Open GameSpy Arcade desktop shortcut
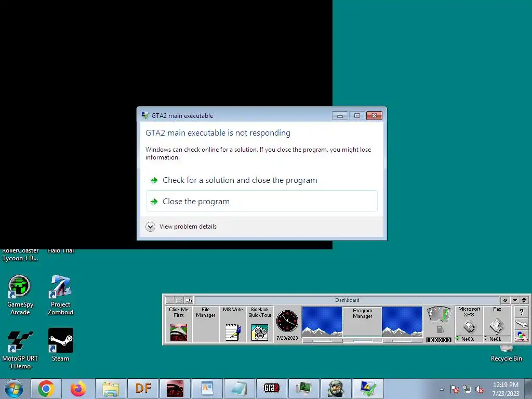The image size is (532, 399). pos(20,295)
